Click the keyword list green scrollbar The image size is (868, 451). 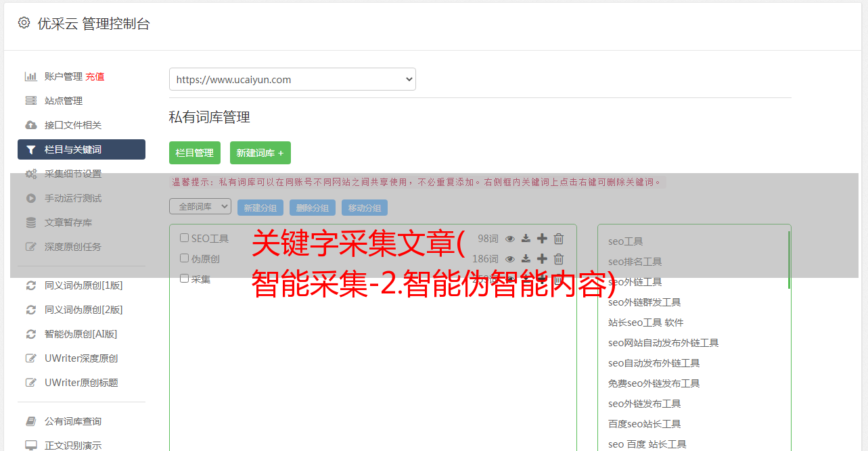(789, 260)
